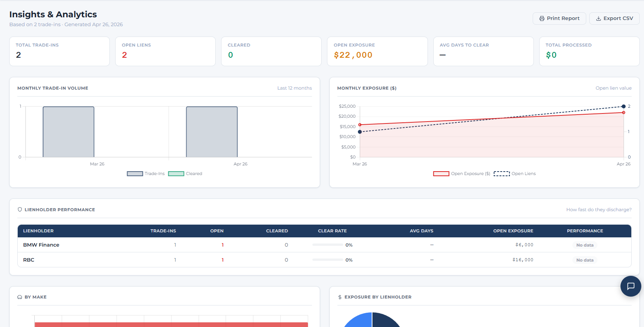Click the Apr 26 Open Exposure data point
Image resolution: width=644 pixels, height=327 pixels.
tap(624, 113)
